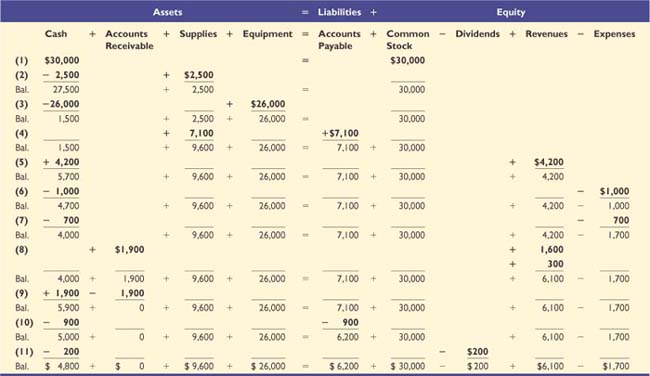Click the transaction label (10)
The height and width of the screenshot is (376, 650).
pos(24,323)
